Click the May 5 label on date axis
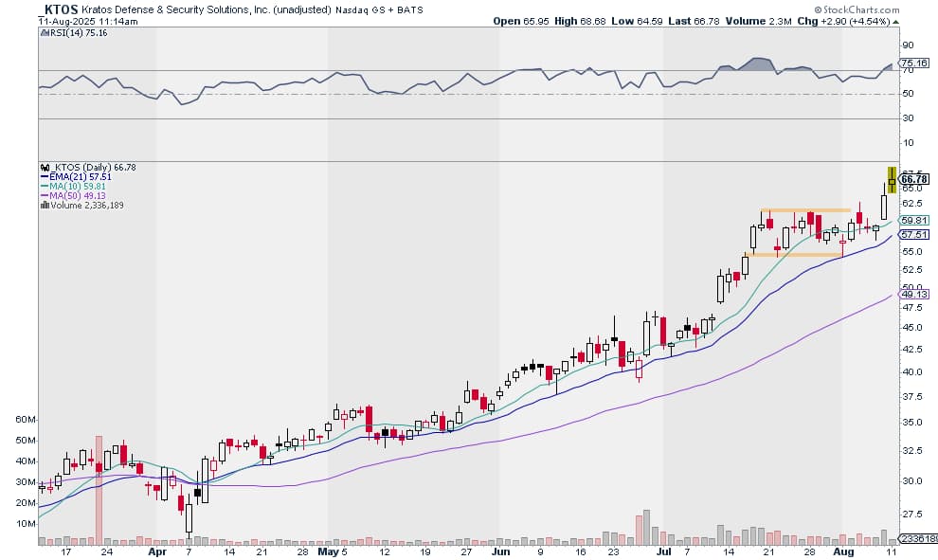This screenshot has height=560, width=938. (333, 551)
